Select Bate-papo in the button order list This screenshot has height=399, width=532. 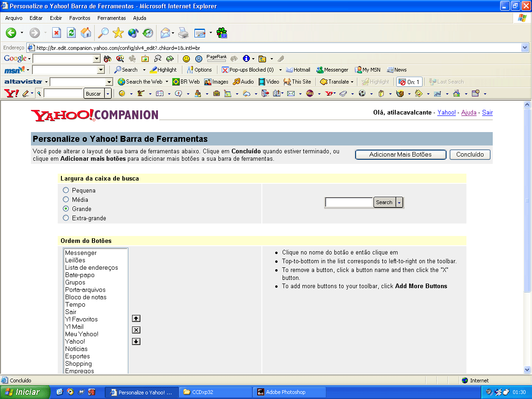tap(80, 275)
